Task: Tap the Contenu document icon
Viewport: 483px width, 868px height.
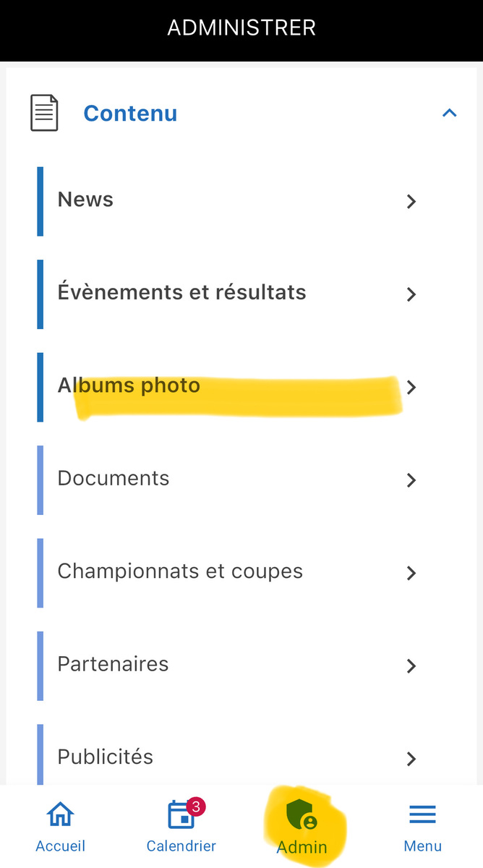Action: [x=44, y=114]
